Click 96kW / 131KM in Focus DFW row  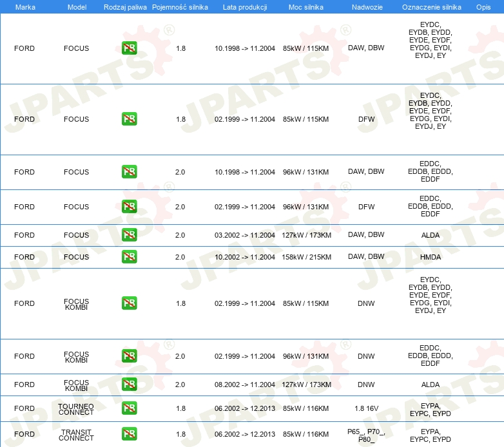pos(305,207)
